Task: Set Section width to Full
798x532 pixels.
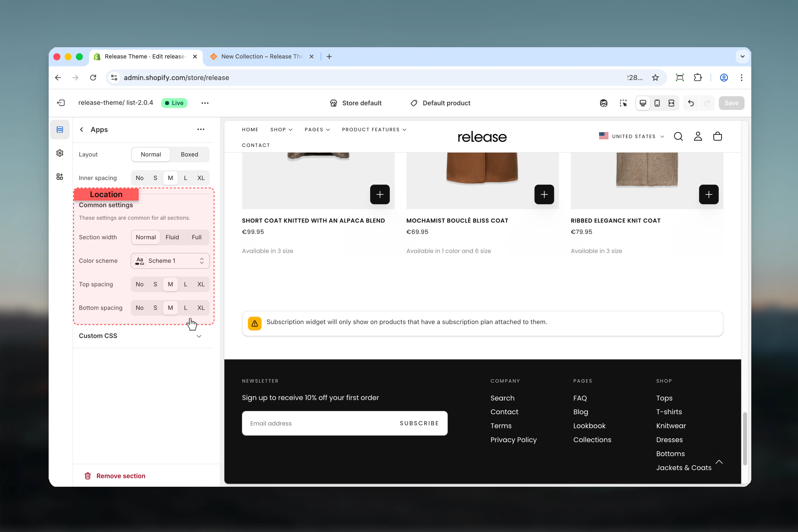Action: click(197, 237)
